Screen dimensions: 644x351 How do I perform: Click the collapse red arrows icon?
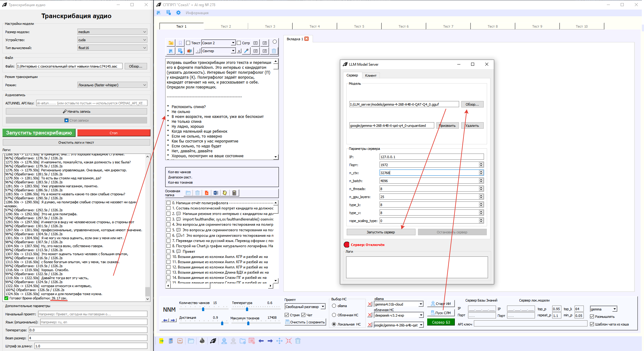[289, 341]
